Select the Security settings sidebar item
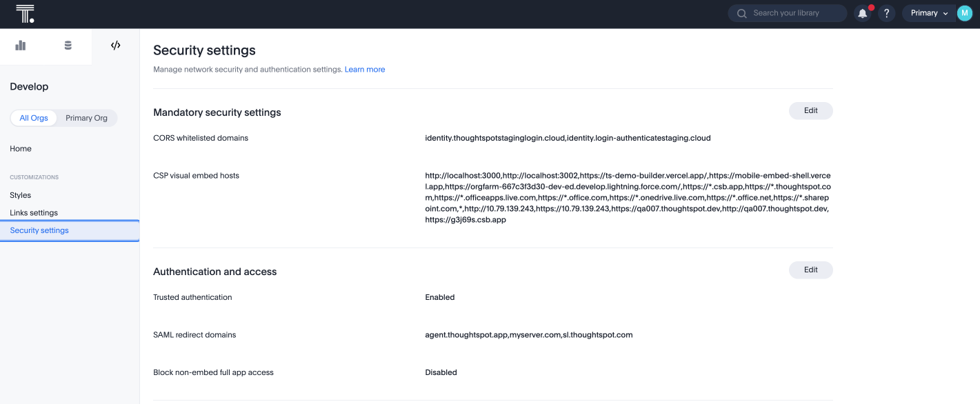The width and height of the screenshot is (980, 404). point(39,230)
